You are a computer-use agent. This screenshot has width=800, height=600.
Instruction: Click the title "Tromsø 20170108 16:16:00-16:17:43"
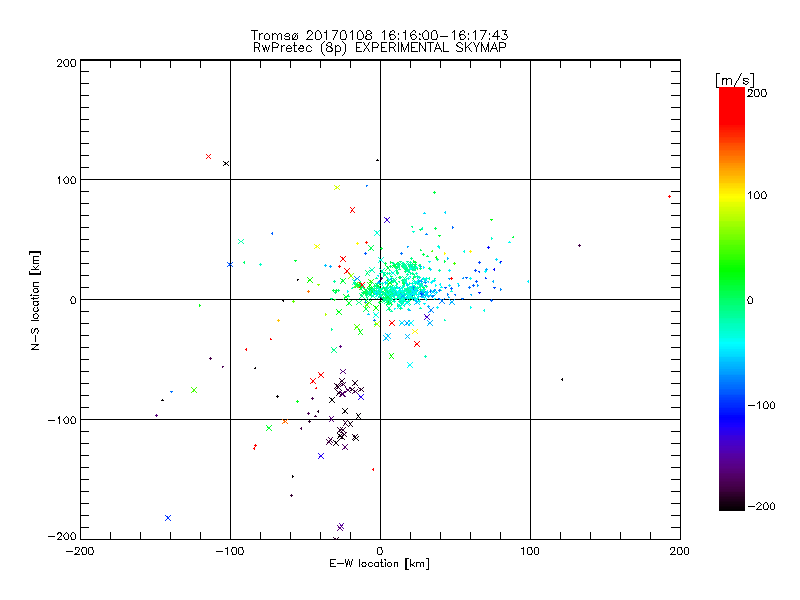[x=379, y=35]
